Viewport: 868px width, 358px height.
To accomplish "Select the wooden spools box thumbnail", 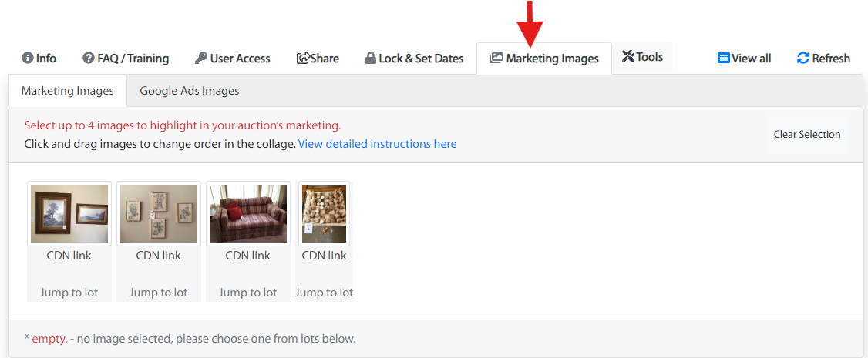I will [x=324, y=213].
